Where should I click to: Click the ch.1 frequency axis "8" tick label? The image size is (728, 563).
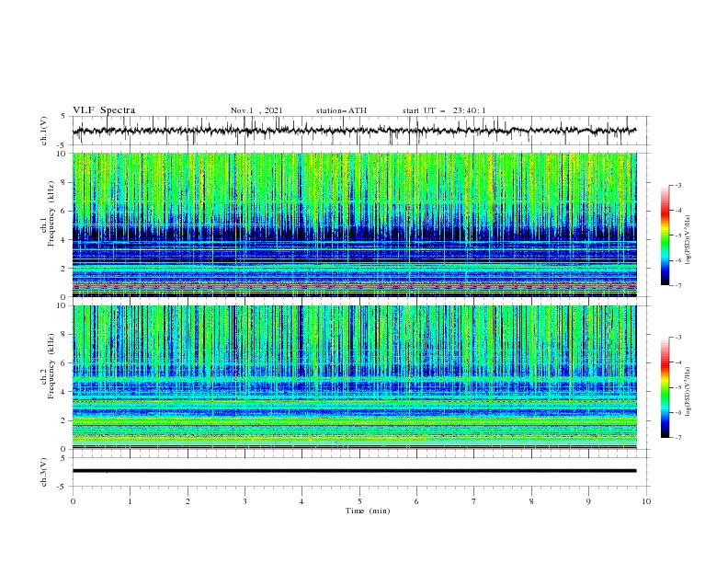[x=64, y=182]
